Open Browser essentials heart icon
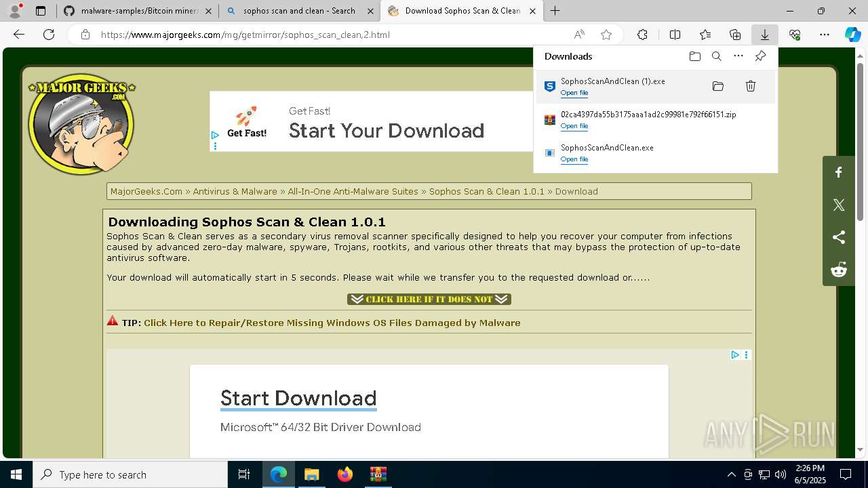 point(795,35)
